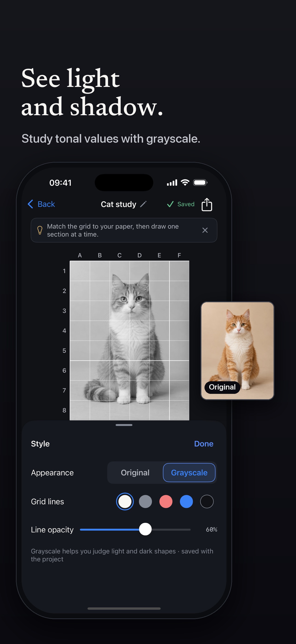The image size is (296, 644).
Task: Tap the 60% opacity value
Action: tap(211, 529)
